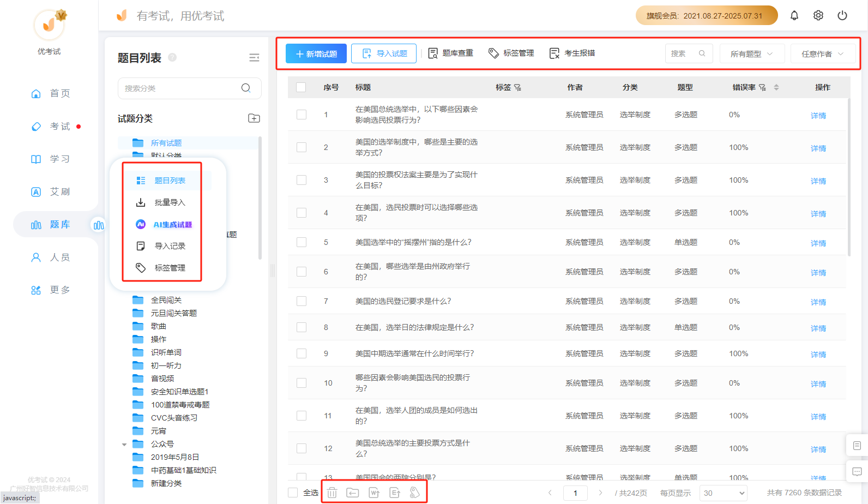Click the 导入试题 button

[x=384, y=53]
